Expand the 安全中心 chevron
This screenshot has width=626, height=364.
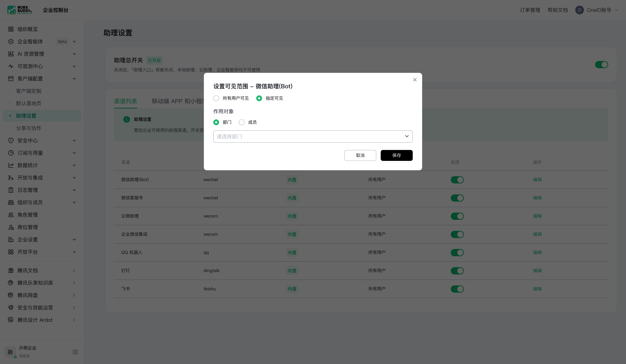point(74,141)
